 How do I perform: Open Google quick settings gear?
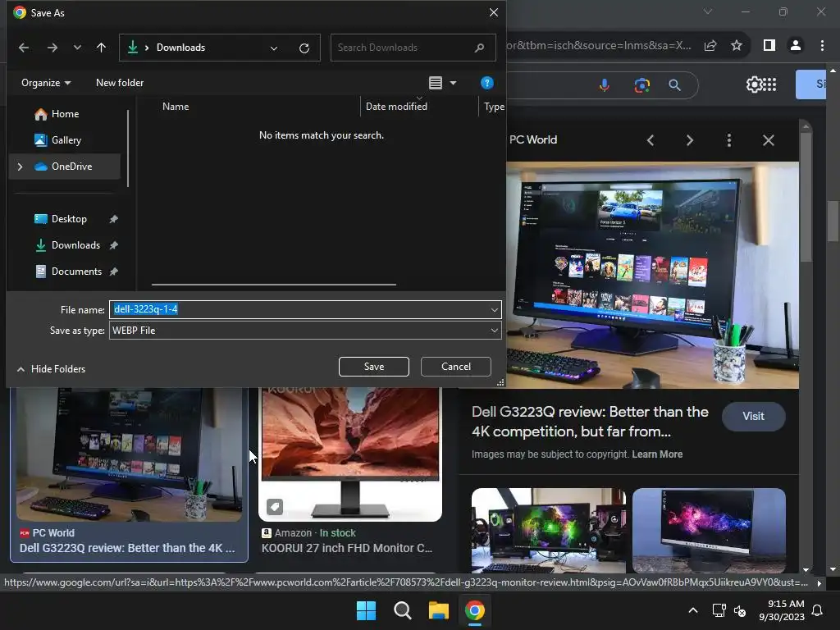pos(753,84)
